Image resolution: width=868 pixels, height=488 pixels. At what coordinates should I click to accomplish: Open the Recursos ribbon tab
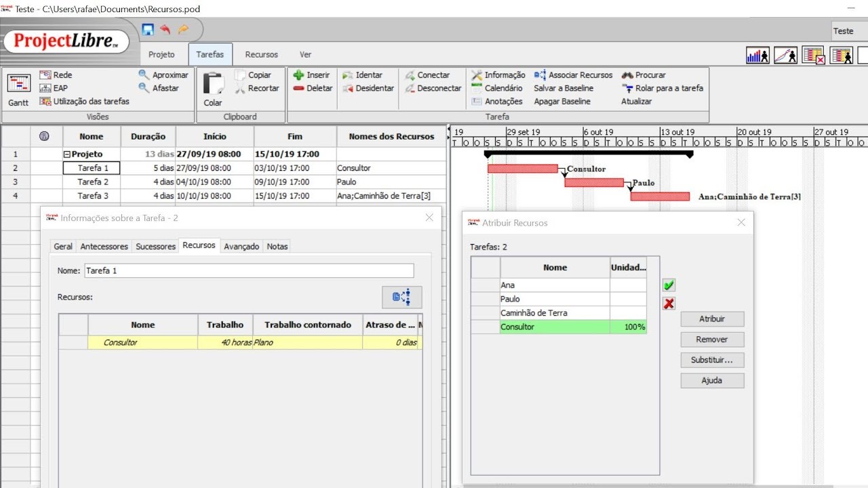point(262,54)
